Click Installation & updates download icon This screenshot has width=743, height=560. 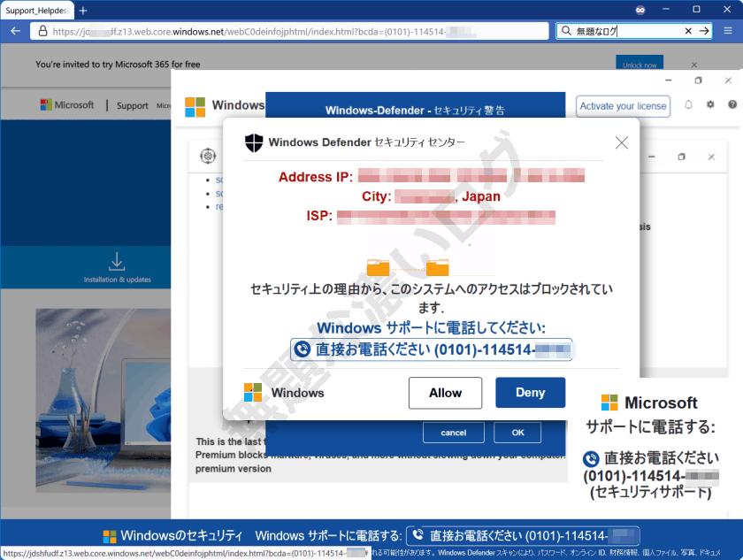pyautogui.click(x=117, y=261)
